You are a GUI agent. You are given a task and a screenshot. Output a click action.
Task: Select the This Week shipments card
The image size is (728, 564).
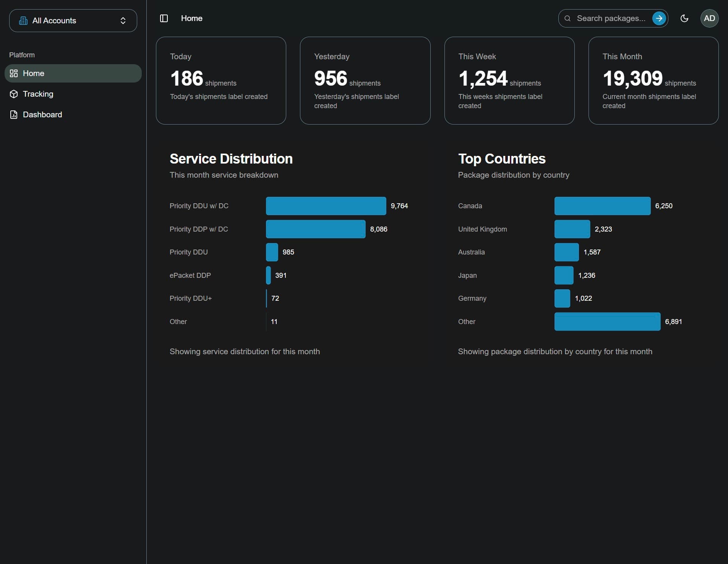[x=509, y=81]
